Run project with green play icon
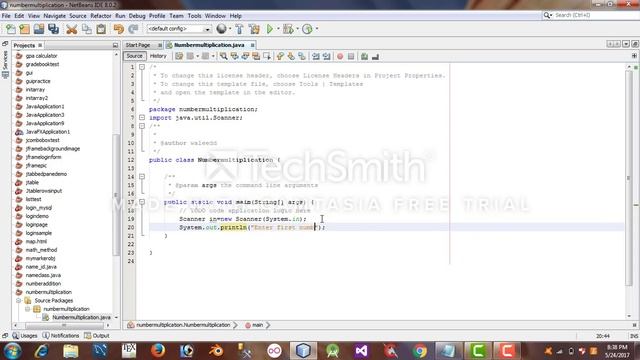 point(270,29)
